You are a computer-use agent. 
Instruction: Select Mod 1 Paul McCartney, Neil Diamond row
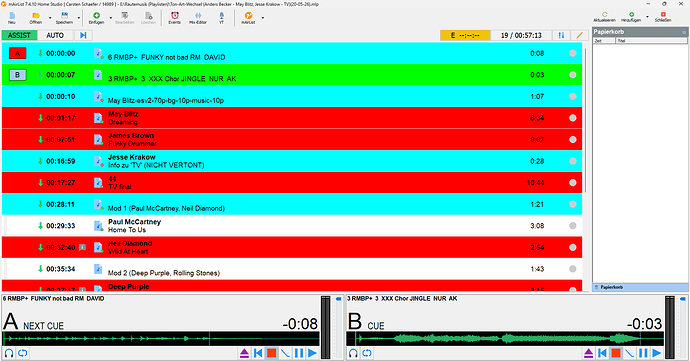[292, 204]
